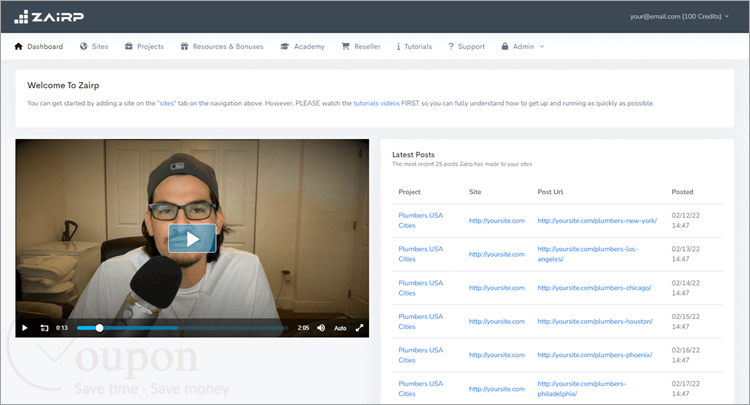Click the 2:05 video duration label
750x405 pixels.
[x=303, y=328]
